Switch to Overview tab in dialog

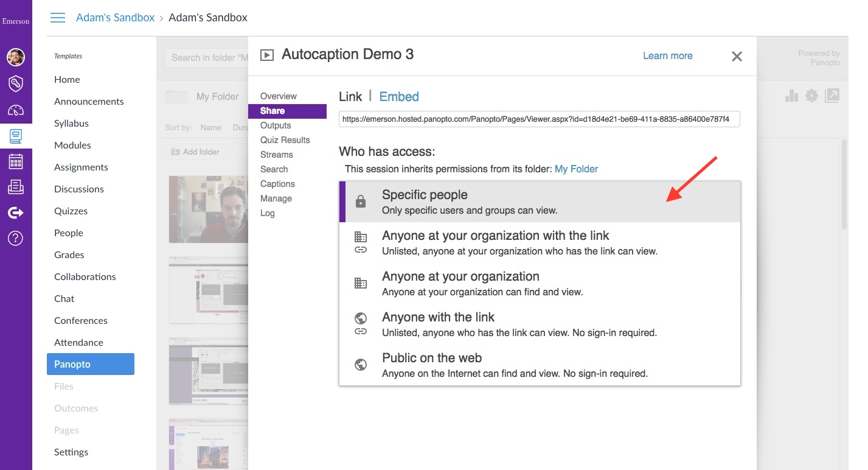[278, 96]
